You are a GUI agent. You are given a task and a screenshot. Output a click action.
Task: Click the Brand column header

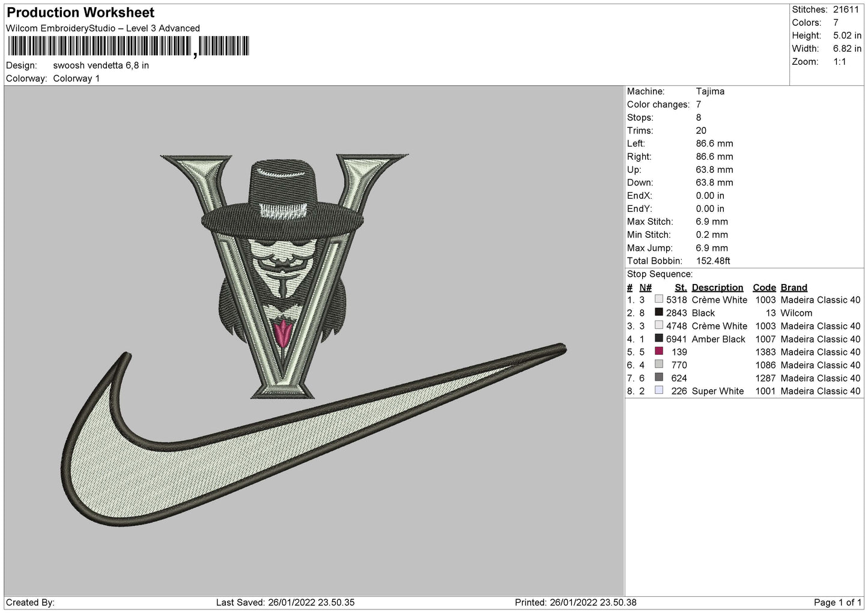click(794, 288)
